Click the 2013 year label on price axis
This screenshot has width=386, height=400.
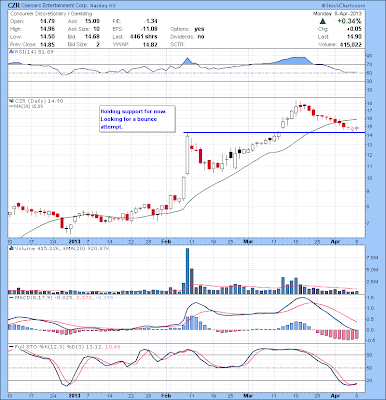pyautogui.click(x=74, y=241)
